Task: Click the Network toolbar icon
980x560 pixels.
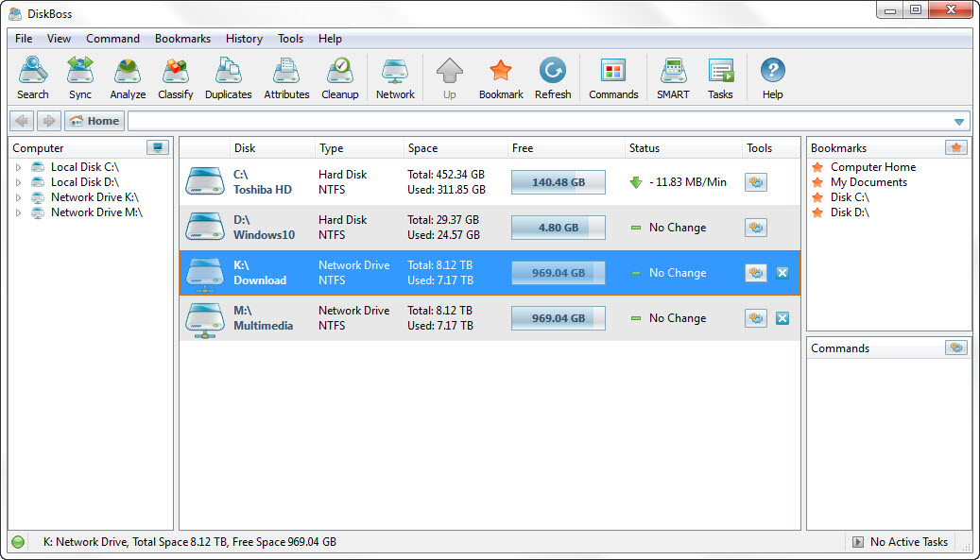Action: 395,78
